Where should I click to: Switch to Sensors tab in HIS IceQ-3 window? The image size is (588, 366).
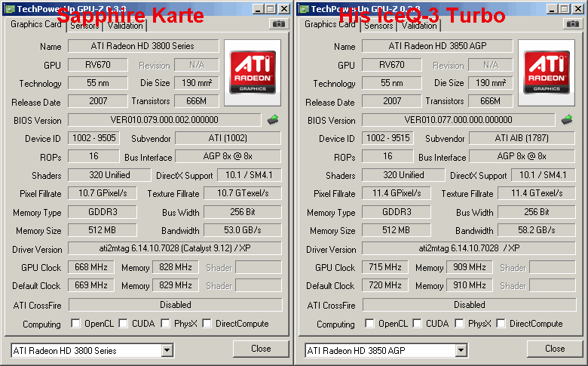(378, 26)
